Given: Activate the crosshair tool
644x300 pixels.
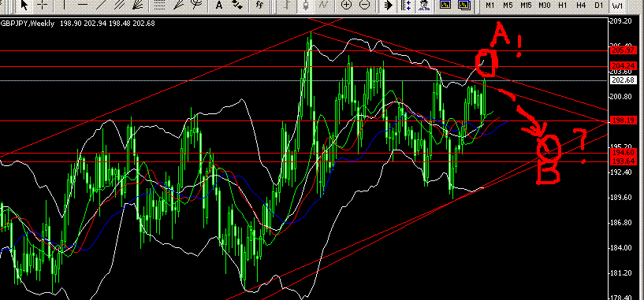Looking at the screenshot, I should pyautogui.click(x=43, y=5).
